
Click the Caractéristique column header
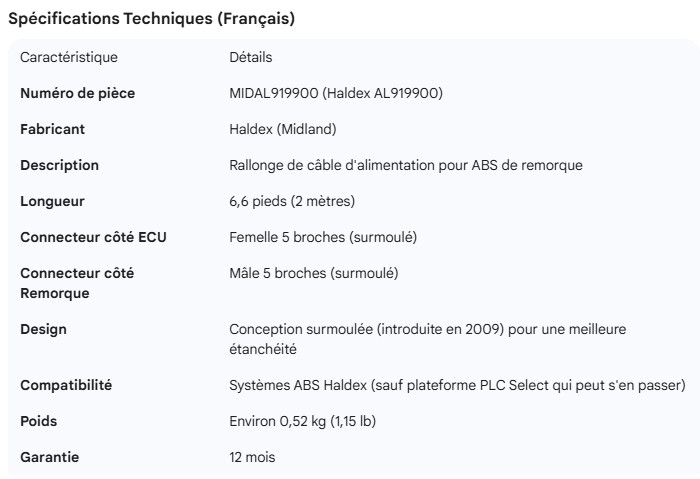(69, 57)
